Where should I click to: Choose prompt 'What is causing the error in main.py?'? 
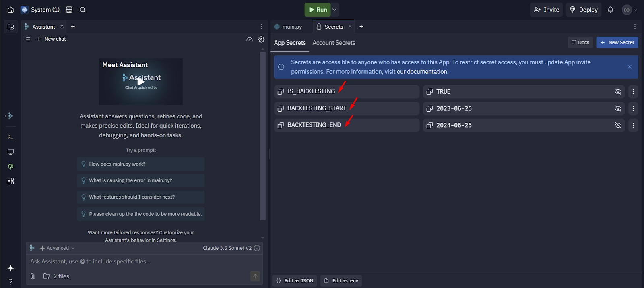coord(141,180)
